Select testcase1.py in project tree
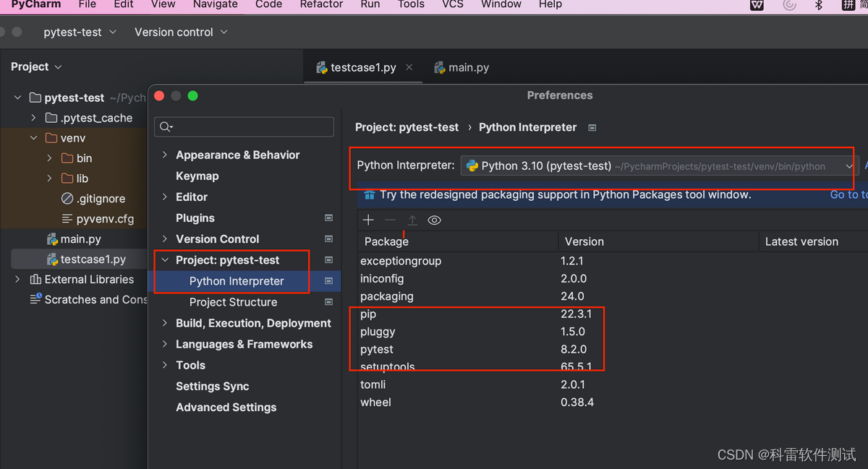868x469 pixels. [x=85, y=259]
